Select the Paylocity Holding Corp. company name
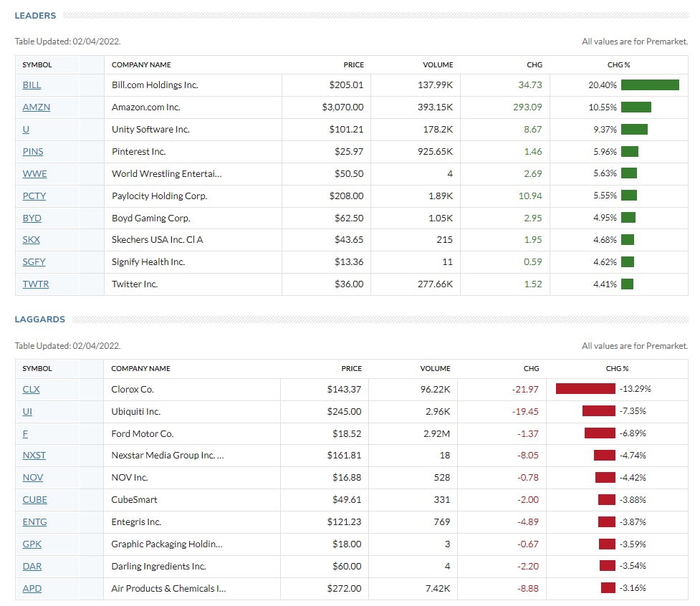 tap(159, 196)
